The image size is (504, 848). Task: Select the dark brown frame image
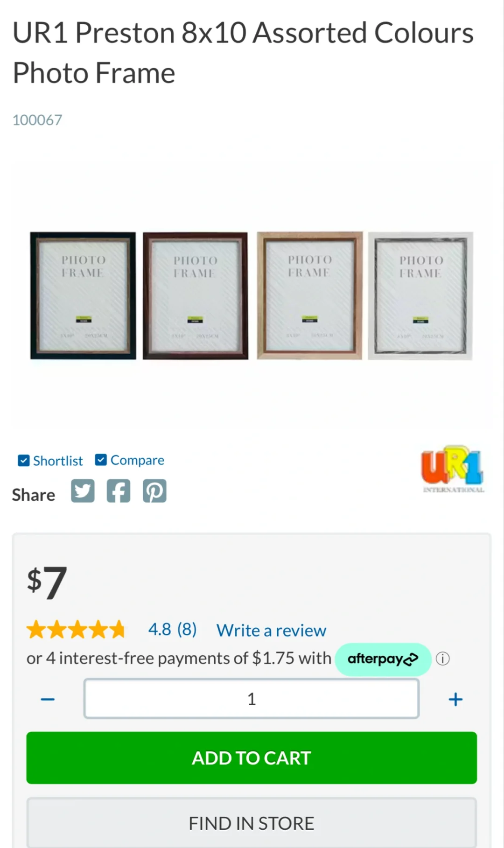(196, 296)
